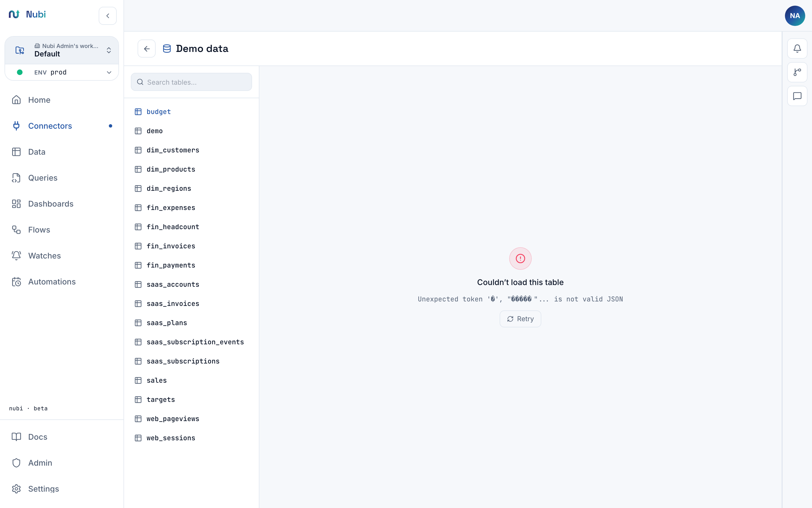812x508 pixels.
Task: Open Automations in the sidebar
Action: 62,282
